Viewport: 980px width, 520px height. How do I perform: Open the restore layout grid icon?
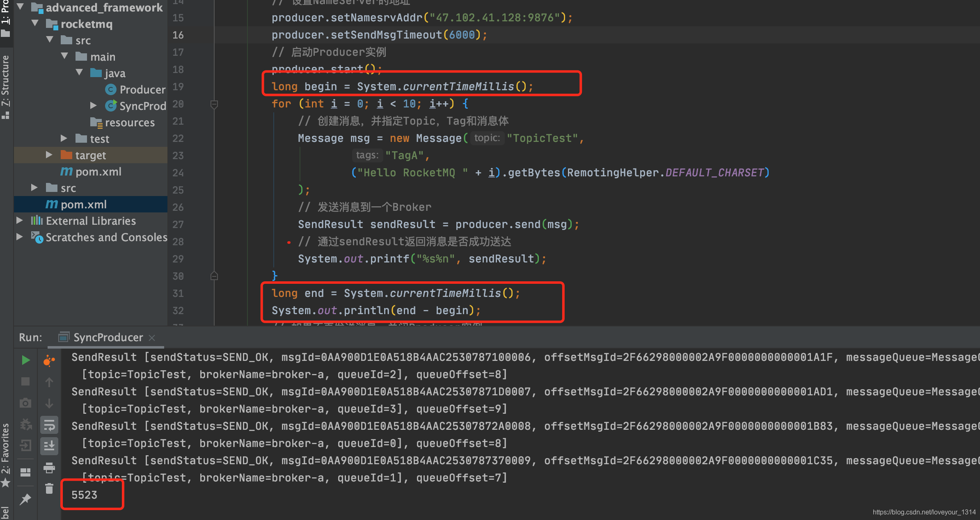(25, 472)
